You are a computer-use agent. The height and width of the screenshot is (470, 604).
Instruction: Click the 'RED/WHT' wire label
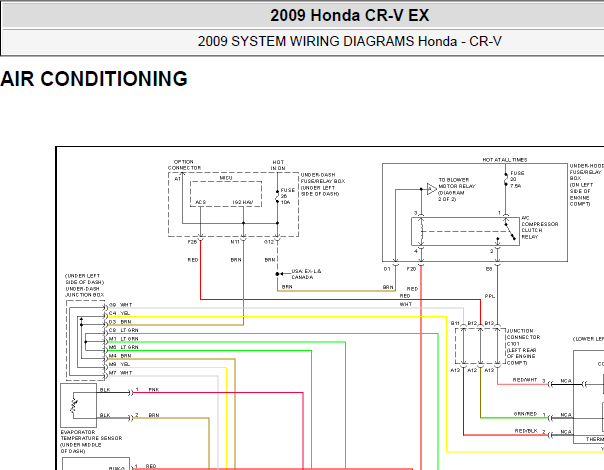click(x=525, y=380)
